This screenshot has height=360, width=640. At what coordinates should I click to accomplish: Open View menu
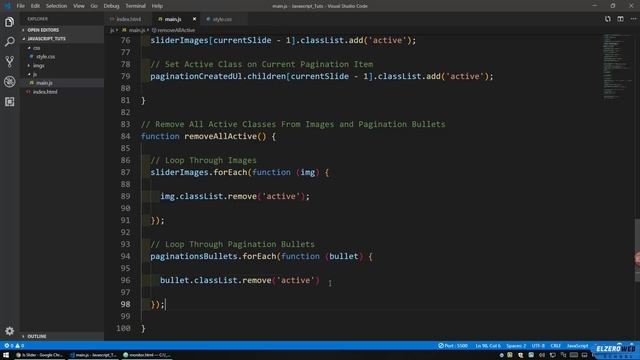click(79, 6)
